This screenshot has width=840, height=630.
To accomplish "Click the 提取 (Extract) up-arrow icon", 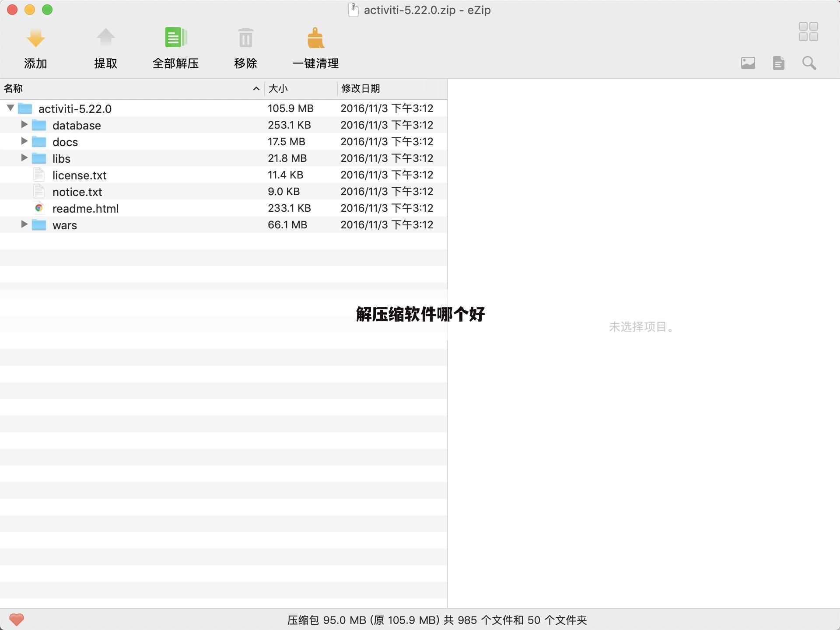I will (x=105, y=38).
